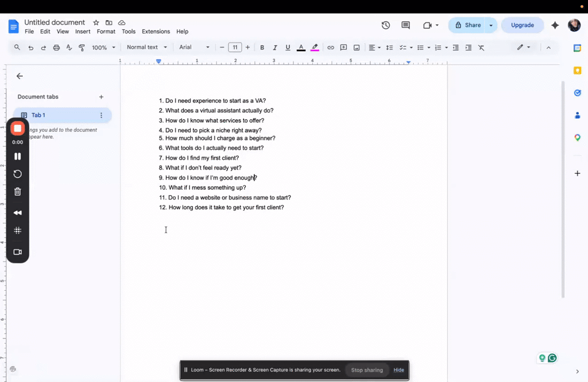Open Contacts in the side panel
Screen dimensions: 588x382
(x=578, y=115)
